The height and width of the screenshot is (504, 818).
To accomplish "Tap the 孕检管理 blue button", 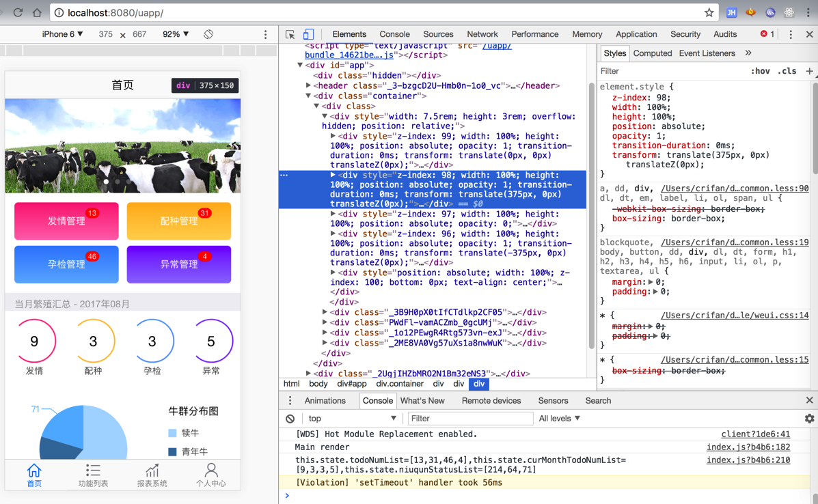I will tap(66, 264).
